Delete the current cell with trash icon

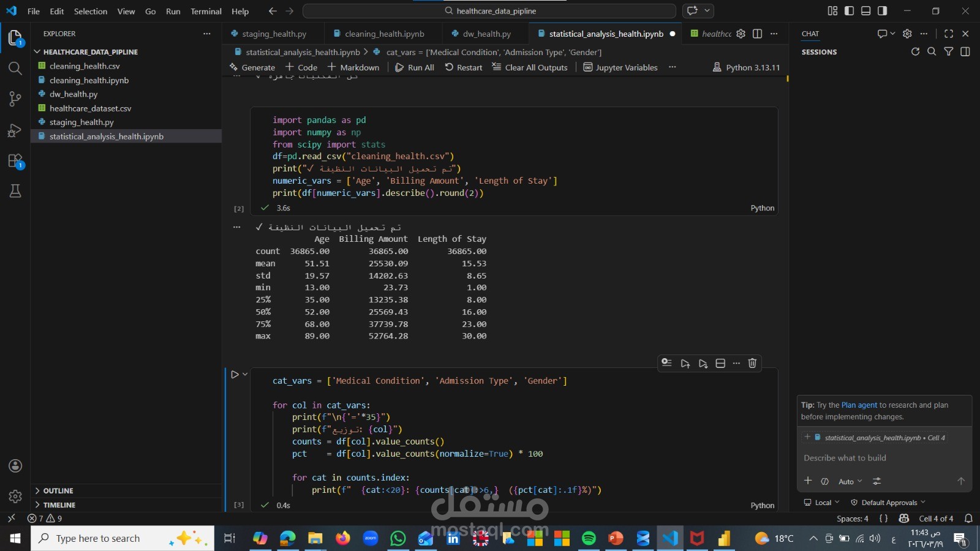752,363
